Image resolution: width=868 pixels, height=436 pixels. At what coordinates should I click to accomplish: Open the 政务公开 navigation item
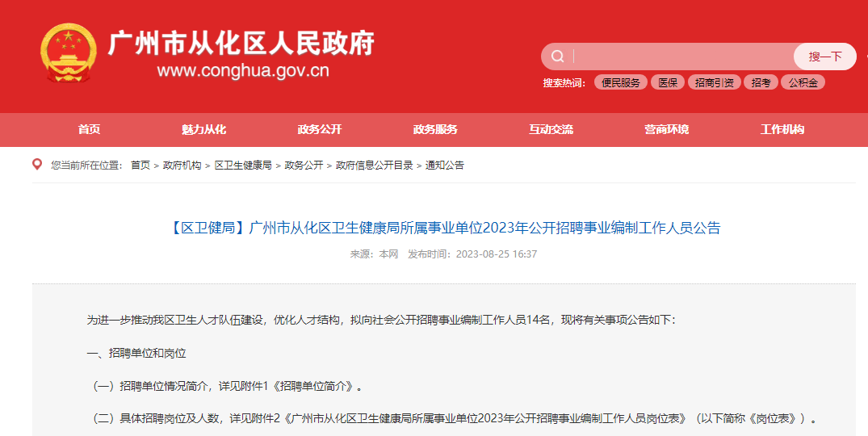tap(320, 129)
